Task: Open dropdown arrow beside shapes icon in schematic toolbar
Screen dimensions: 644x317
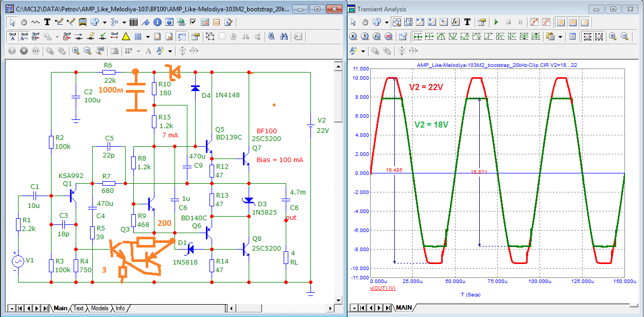Action: pyautogui.click(x=105, y=22)
